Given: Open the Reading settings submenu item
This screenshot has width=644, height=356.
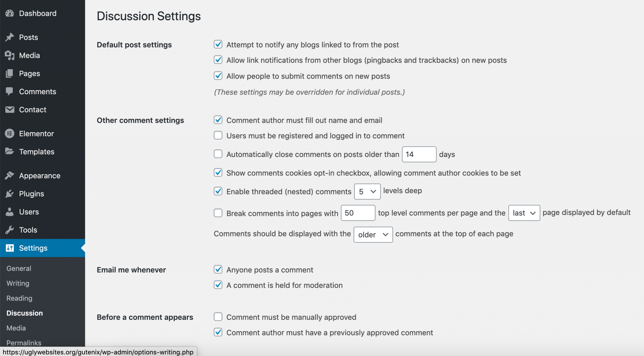Looking at the screenshot, I should 19,298.
